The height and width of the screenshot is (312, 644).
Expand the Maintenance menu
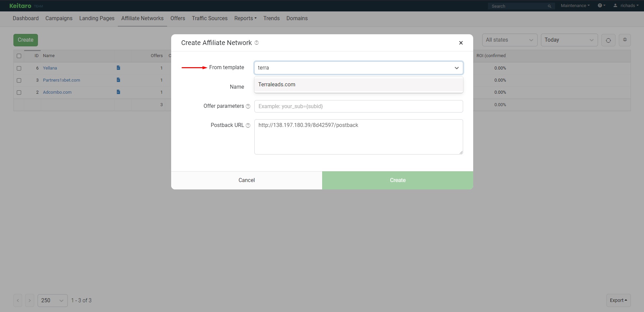click(x=575, y=6)
